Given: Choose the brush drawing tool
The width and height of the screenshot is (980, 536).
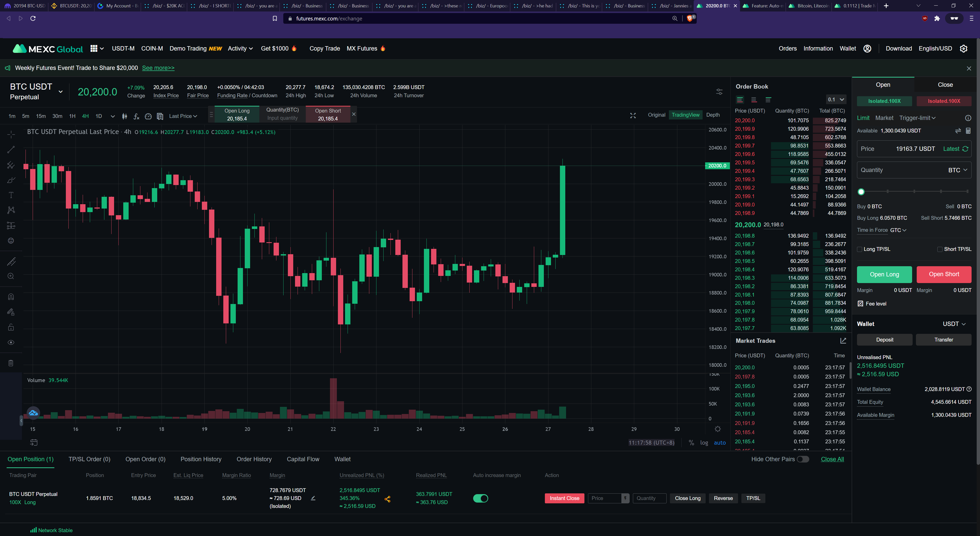Looking at the screenshot, I should pyautogui.click(x=11, y=180).
